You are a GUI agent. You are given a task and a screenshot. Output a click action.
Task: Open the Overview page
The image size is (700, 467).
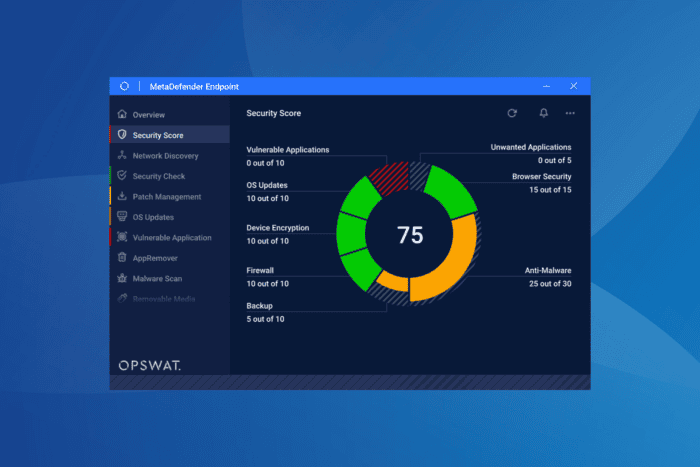(170, 114)
